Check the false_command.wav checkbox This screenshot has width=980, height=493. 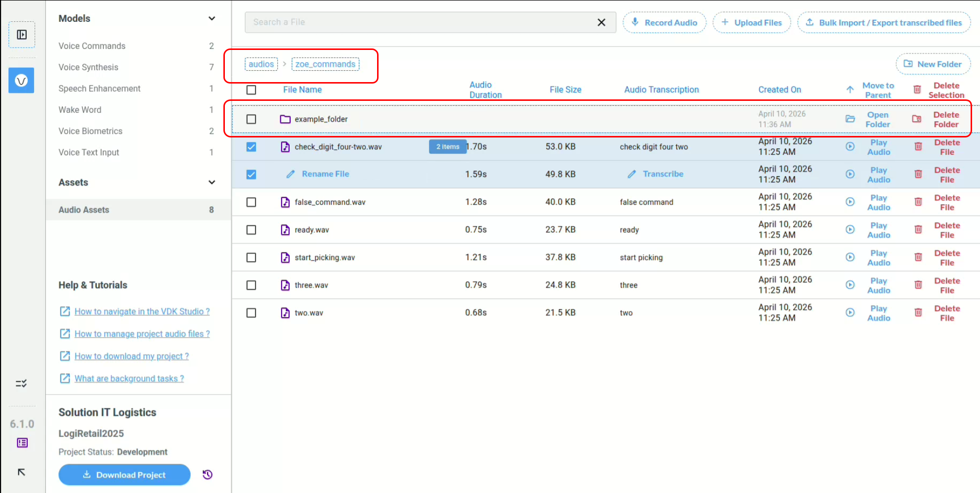(x=251, y=202)
